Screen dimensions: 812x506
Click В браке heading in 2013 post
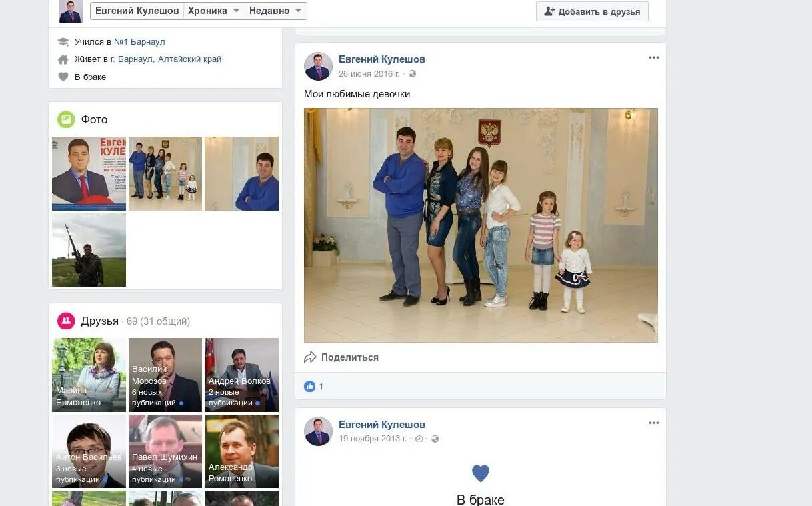[481, 499]
